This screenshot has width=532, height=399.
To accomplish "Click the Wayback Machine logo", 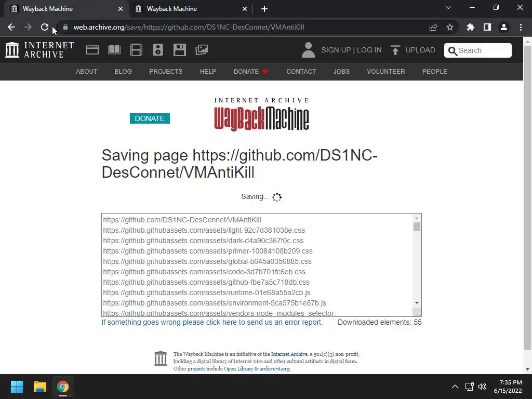I will [x=261, y=114].
